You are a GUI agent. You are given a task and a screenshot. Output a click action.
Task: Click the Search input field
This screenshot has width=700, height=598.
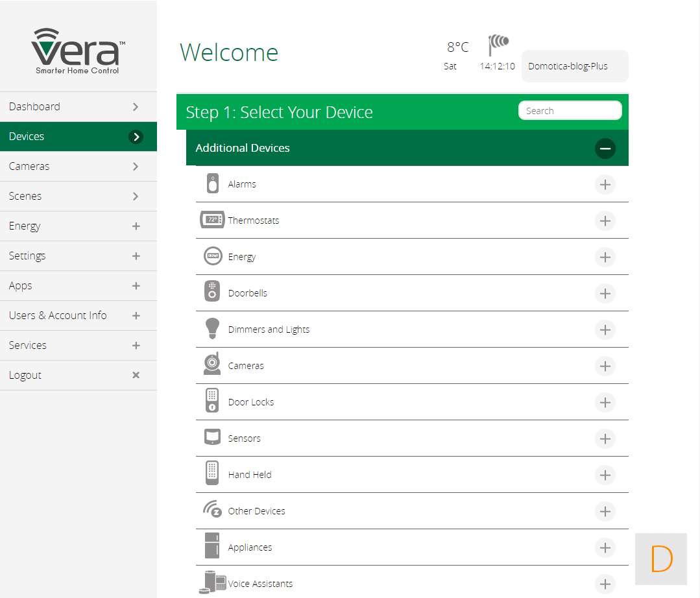570,111
